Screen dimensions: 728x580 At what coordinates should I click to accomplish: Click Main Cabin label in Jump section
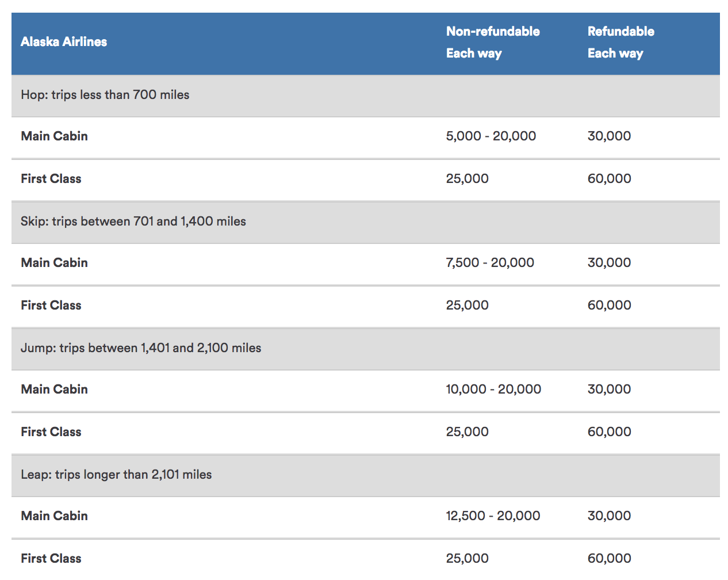click(55, 390)
